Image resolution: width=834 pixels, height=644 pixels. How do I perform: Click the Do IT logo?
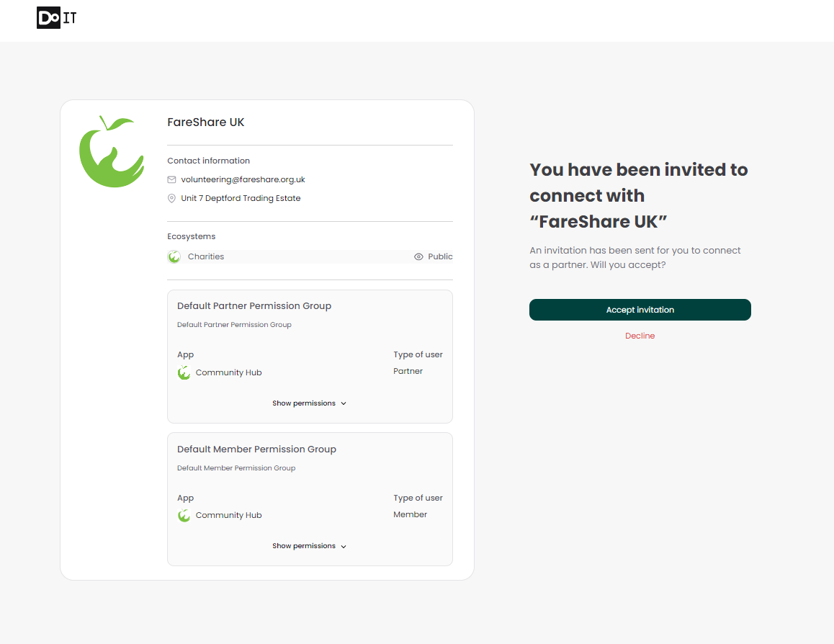pyautogui.click(x=56, y=18)
